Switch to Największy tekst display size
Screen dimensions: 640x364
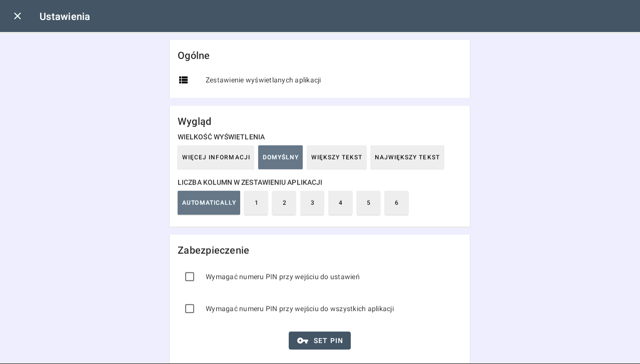pos(407,157)
